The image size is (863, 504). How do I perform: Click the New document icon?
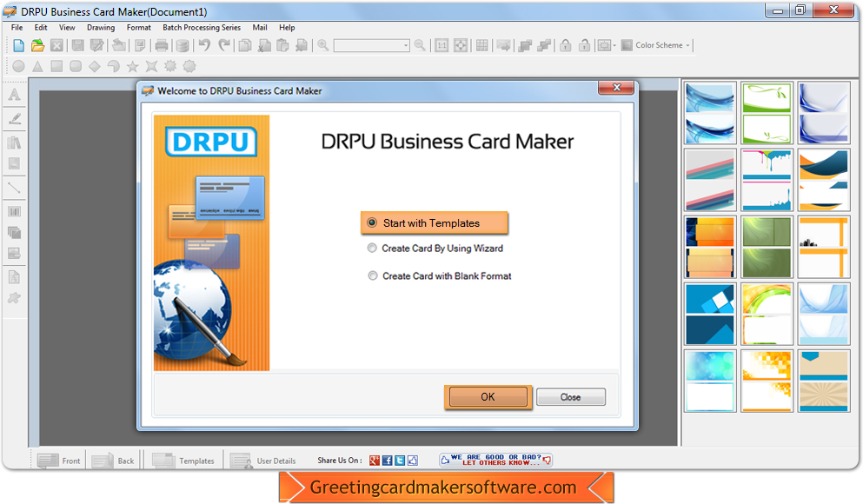(18, 45)
